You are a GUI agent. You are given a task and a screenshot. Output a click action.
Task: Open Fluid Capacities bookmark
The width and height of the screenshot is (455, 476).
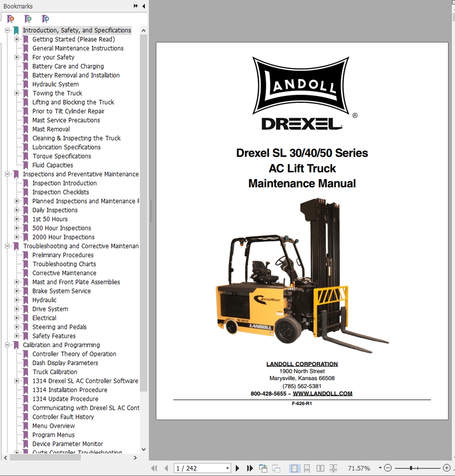click(x=53, y=165)
